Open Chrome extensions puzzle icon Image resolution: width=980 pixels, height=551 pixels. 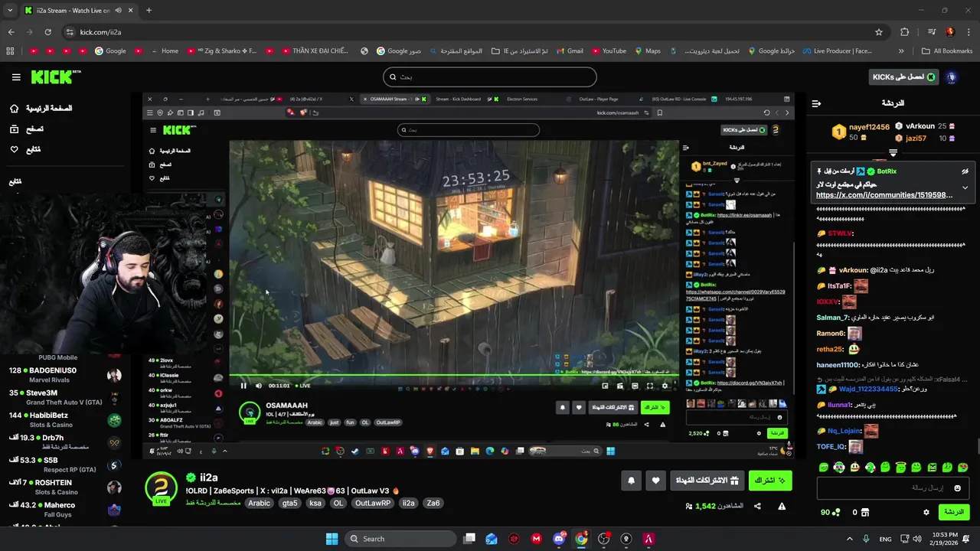905,32
